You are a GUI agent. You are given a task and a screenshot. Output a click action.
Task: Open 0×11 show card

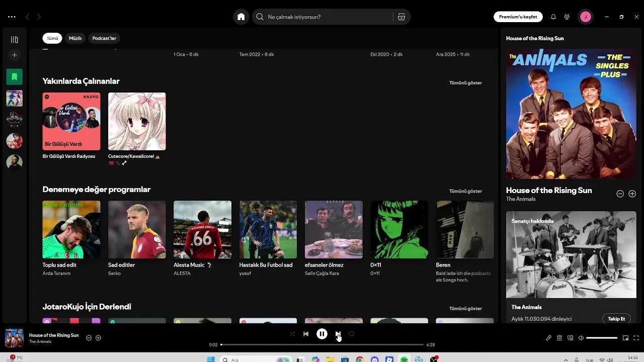tap(399, 238)
